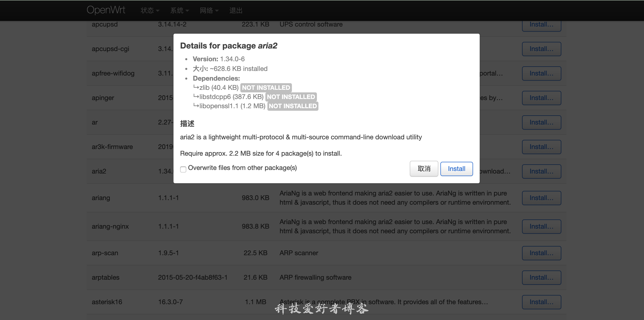Open the 状态 dropdown menu

pos(150,10)
